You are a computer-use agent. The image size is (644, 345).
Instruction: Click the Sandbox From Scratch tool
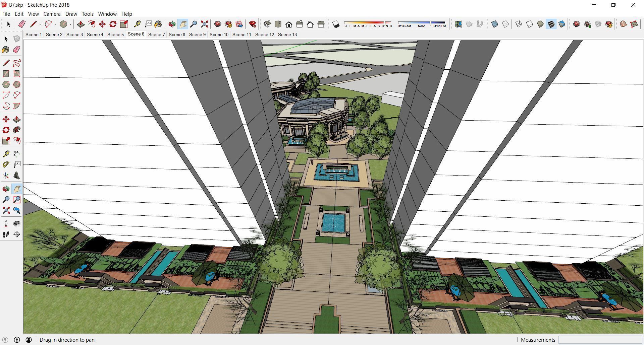[x=634, y=24]
